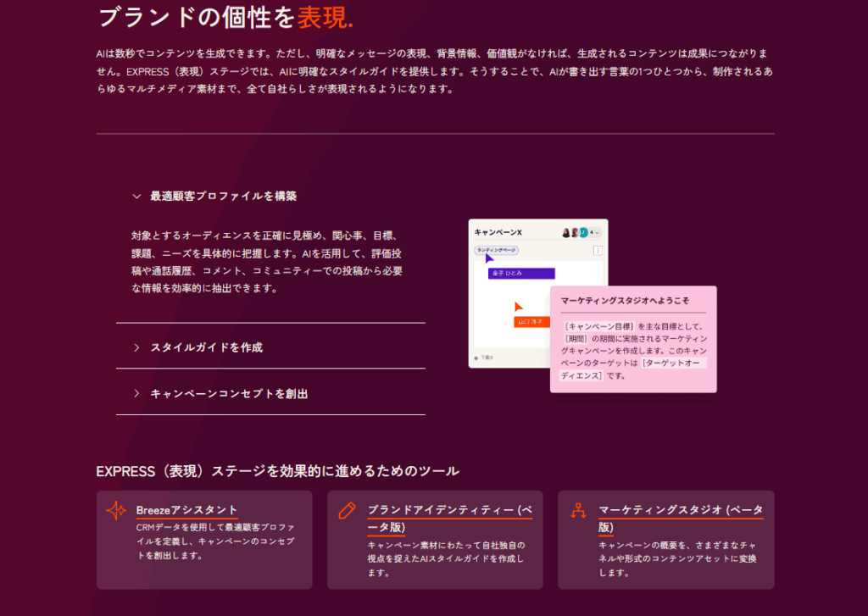Image resolution: width=868 pixels, height=616 pixels.
Task: Select the ランディングページ tag pill
Action: tap(497, 250)
